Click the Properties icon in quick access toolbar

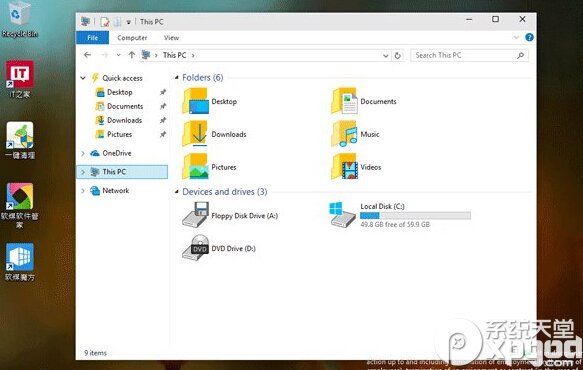[105, 22]
